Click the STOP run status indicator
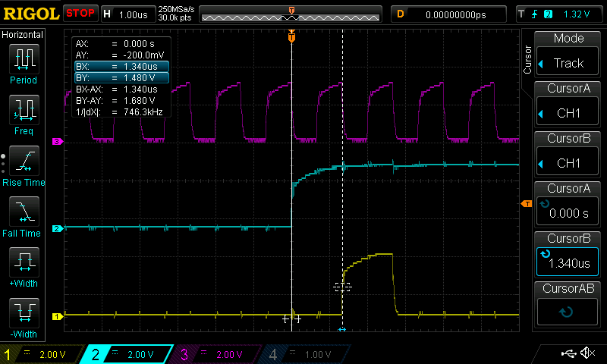This screenshot has height=364, width=607. (x=80, y=13)
